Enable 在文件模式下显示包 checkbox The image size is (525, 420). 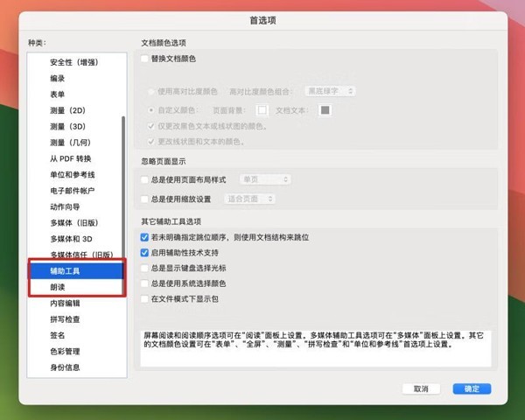click(144, 298)
